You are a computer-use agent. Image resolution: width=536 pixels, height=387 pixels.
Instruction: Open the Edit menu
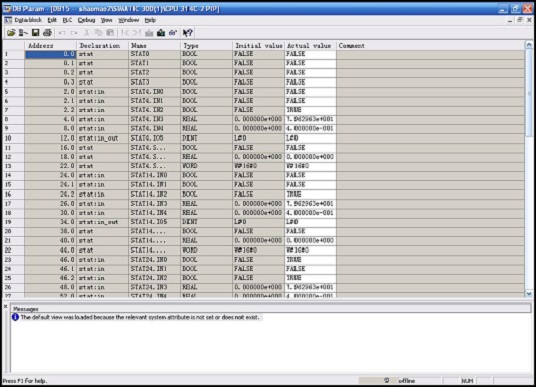(52, 20)
